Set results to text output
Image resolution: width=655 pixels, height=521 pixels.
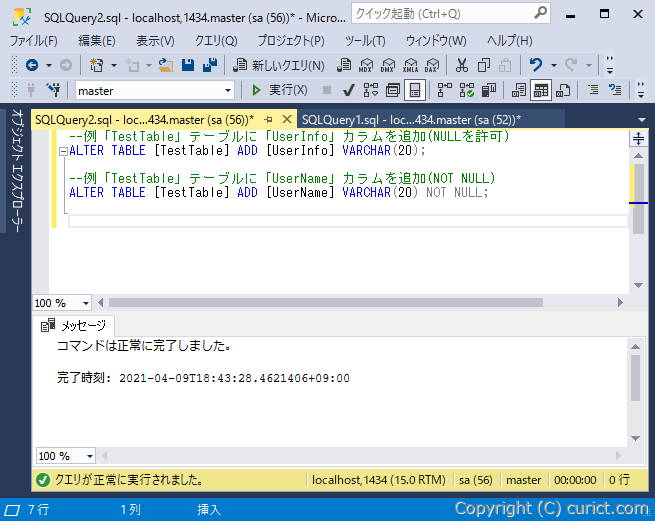519,90
